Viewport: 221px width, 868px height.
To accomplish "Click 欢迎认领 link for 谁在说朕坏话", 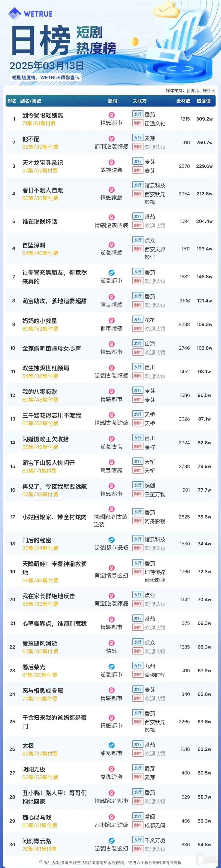I will [155, 226].
